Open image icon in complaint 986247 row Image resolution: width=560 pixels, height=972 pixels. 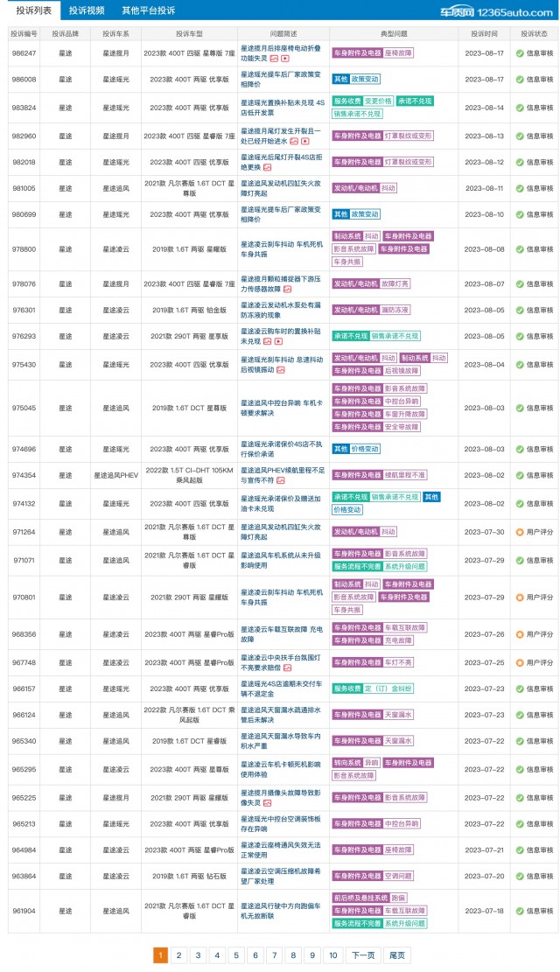tap(274, 59)
